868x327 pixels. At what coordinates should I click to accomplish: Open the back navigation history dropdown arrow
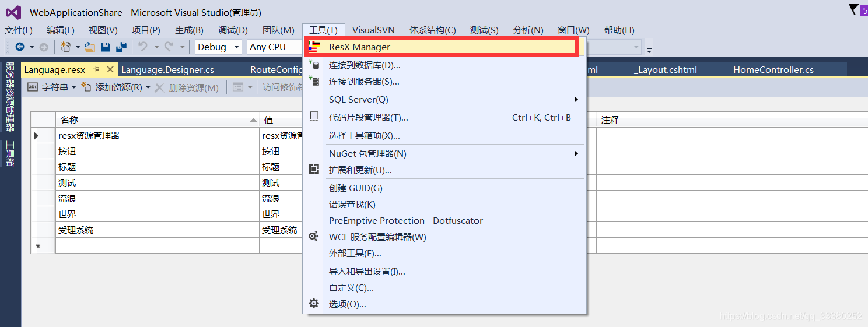32,47
